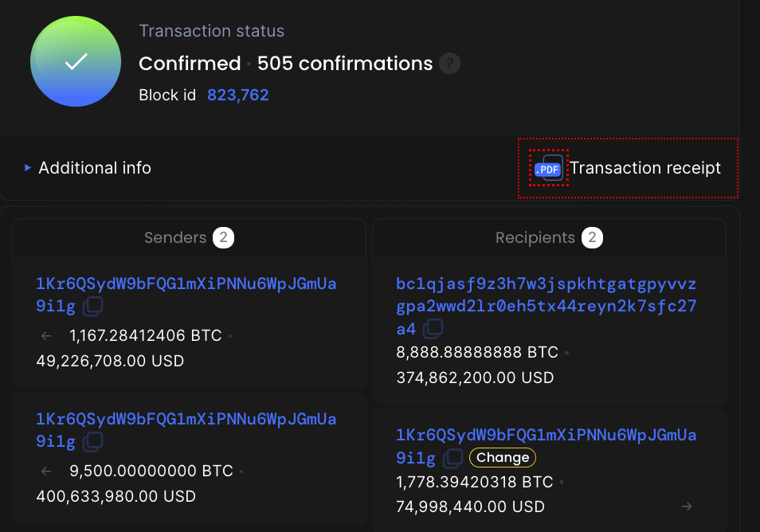Screen dimensions: 760x532
Task: Select the Recipients column header
Action: pos(549,237)
